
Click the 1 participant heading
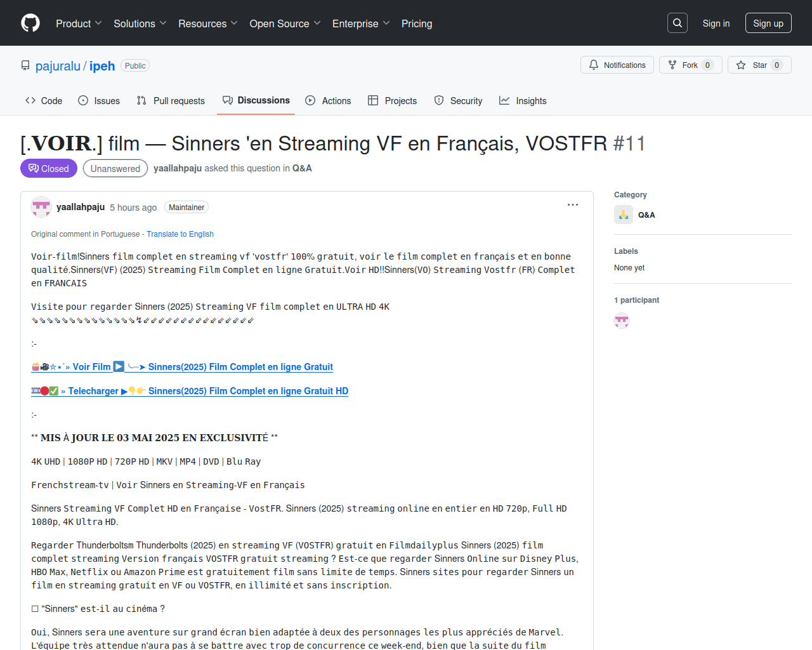[636, 300]
